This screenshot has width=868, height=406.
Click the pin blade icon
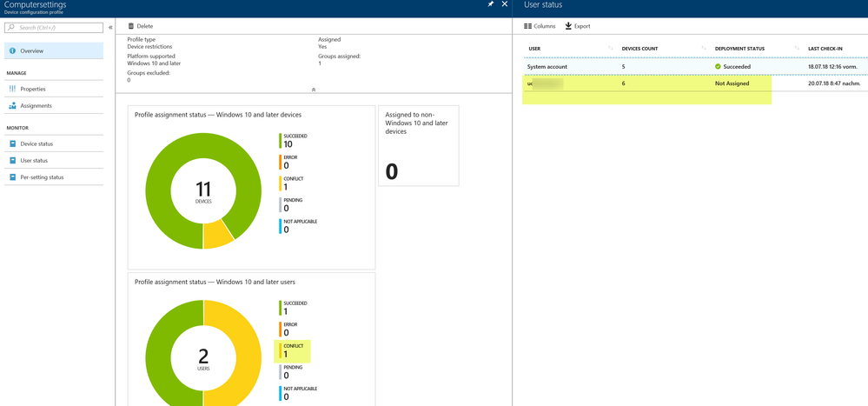490,3
